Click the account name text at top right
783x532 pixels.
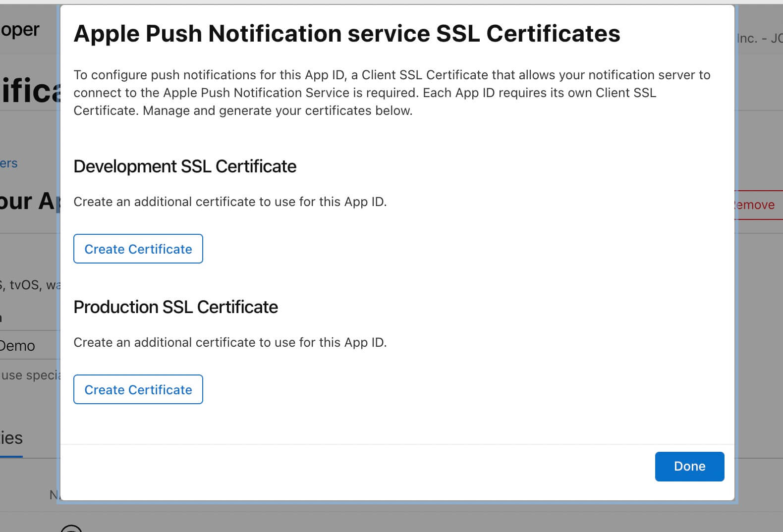(x=759, y=38)
